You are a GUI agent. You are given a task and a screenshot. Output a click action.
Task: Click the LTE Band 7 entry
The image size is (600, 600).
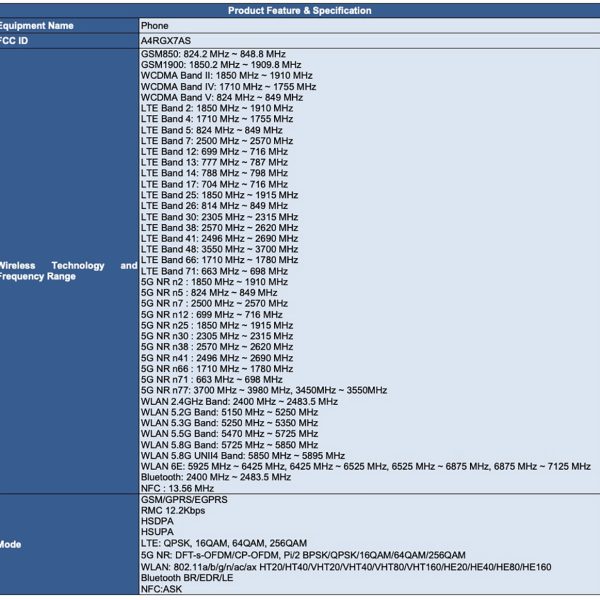[216, 141]
